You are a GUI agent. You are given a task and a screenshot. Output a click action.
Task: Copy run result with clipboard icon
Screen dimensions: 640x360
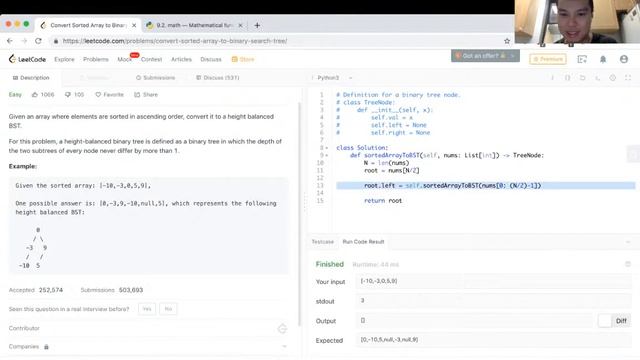[628, 264]
